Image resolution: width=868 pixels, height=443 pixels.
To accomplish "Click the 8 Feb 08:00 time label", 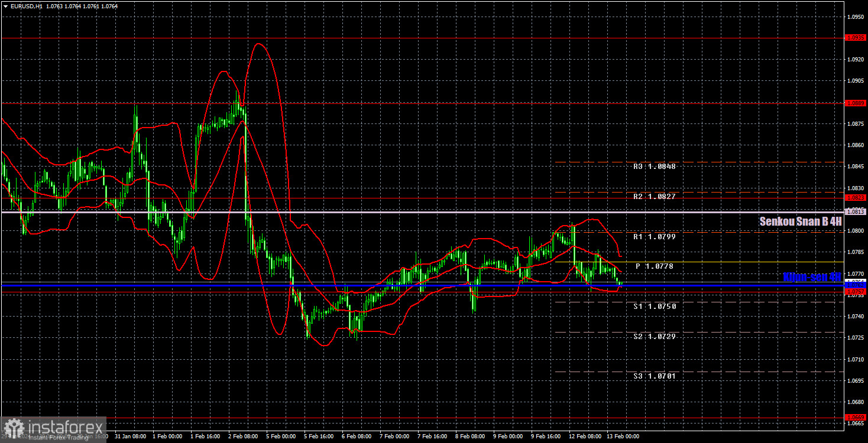I will pos(469,437).
